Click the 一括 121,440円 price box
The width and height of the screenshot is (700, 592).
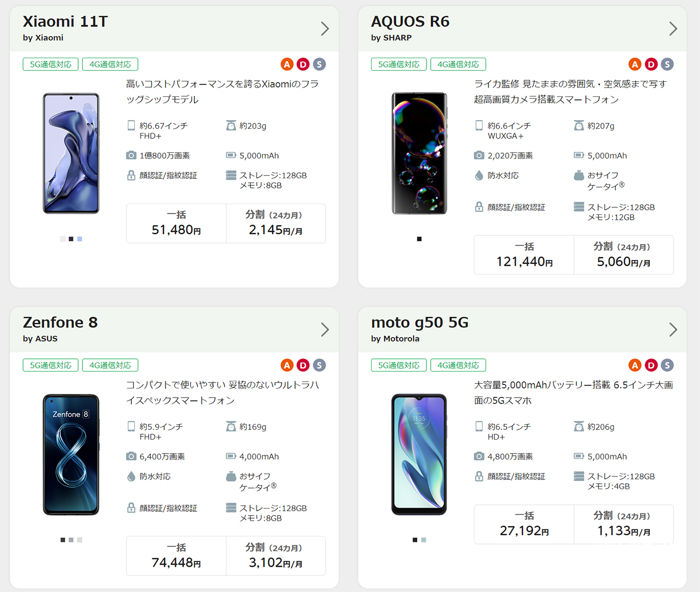click(x=524, y=255)
